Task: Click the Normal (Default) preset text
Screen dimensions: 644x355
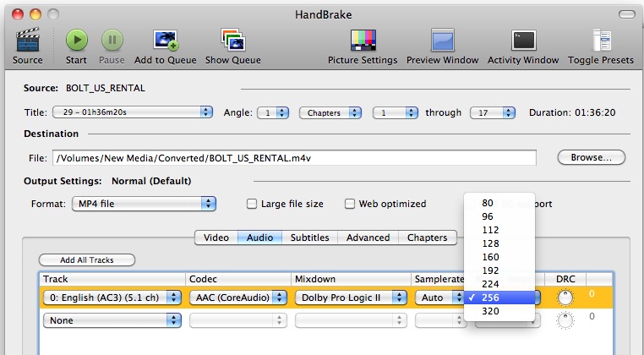Action: click(x=151, y=181)
